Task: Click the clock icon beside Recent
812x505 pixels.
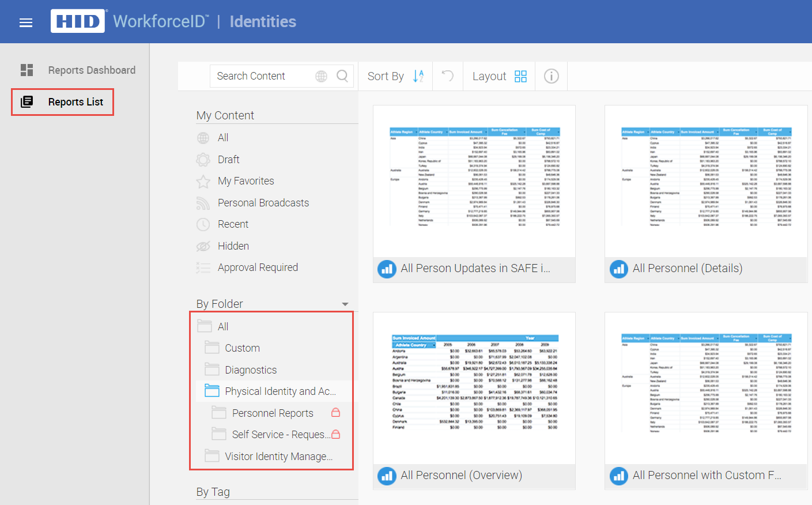Action: point(203,224)
